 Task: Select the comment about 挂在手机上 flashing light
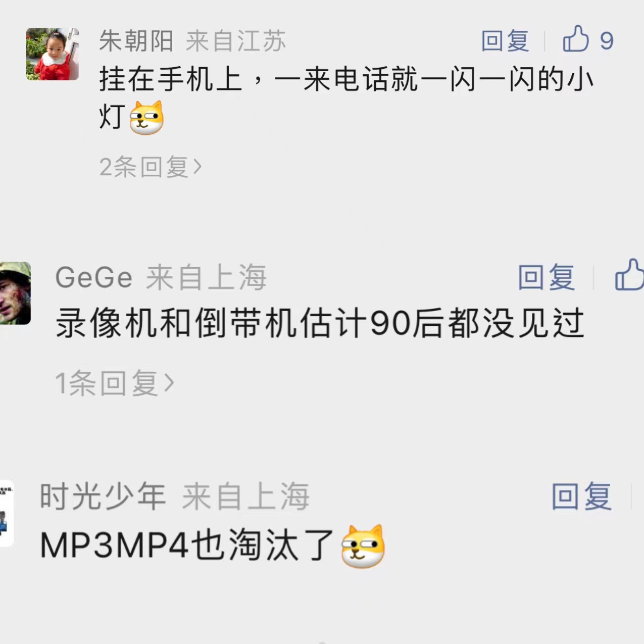pos(346,98)
